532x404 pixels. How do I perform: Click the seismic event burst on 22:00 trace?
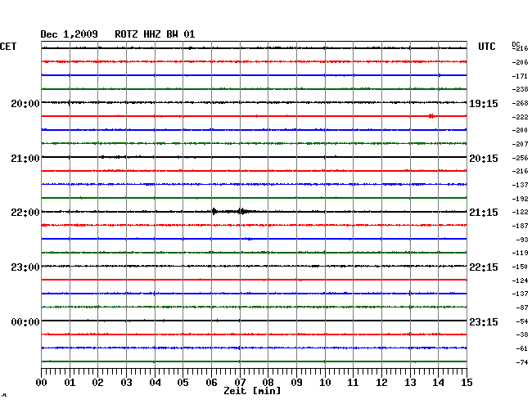(x=232, y=212)
